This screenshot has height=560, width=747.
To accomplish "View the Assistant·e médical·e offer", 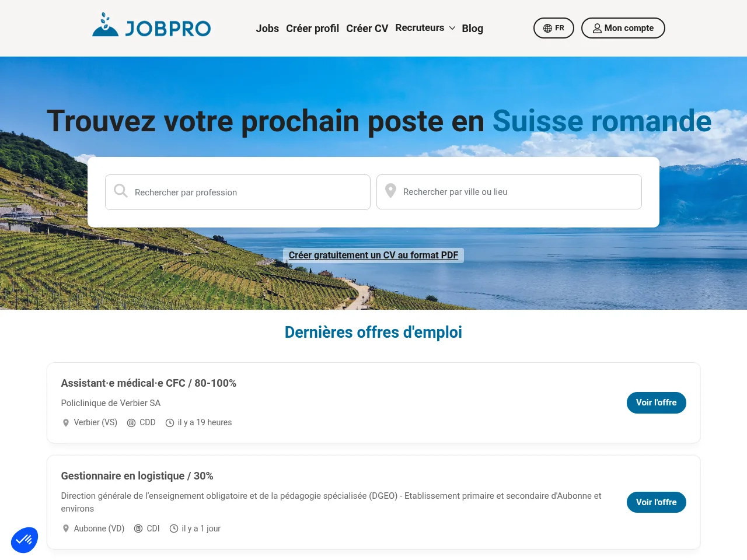I will (x=657, y=402).
